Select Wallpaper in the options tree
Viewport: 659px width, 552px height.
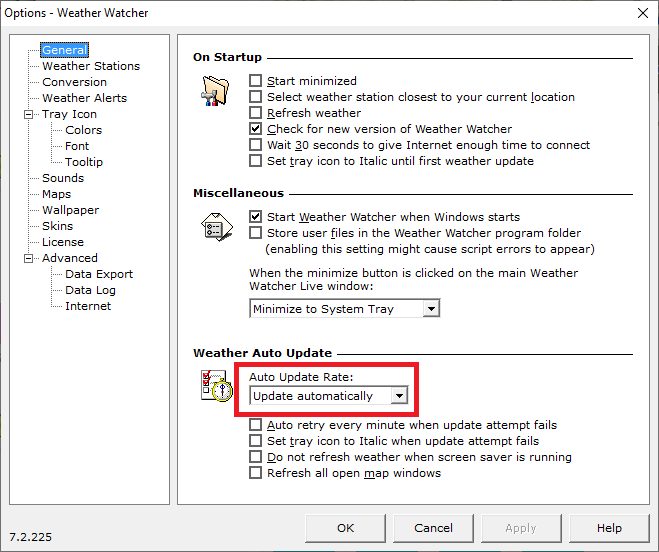coord(71,210)
